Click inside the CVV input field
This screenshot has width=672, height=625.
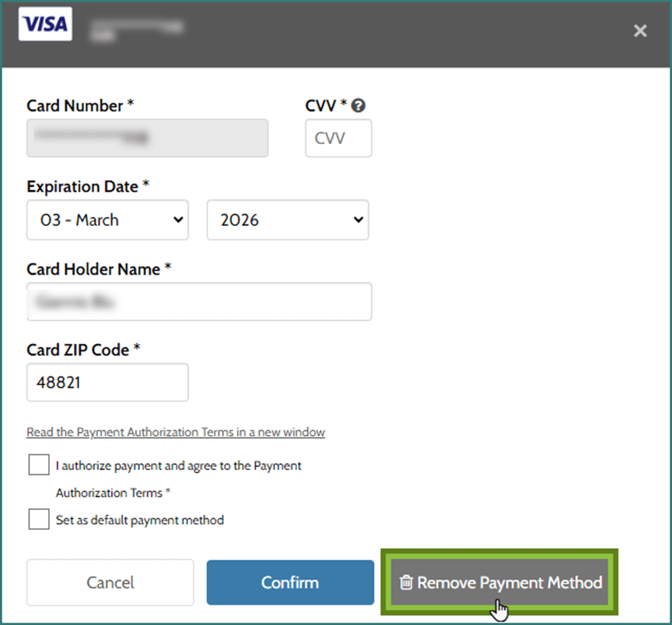(x=338, y=138)
